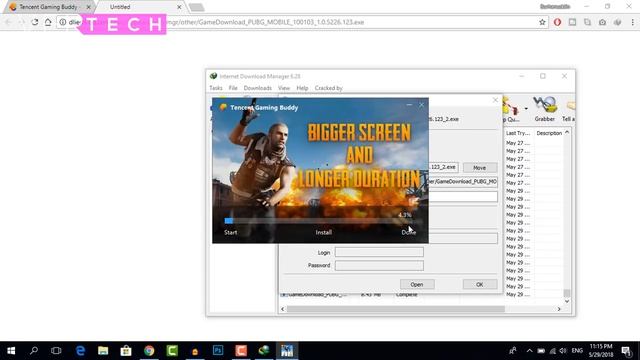Screen dimensions: 640x360
Task: Click OK in the file properties dialog
Action: pyautogui.click(x=480, y=284)
